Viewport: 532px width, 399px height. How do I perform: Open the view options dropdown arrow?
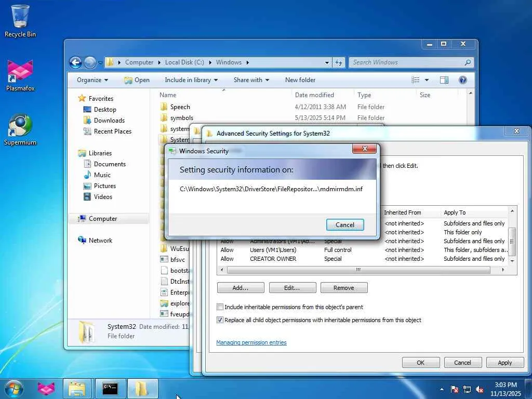[427, 80]
